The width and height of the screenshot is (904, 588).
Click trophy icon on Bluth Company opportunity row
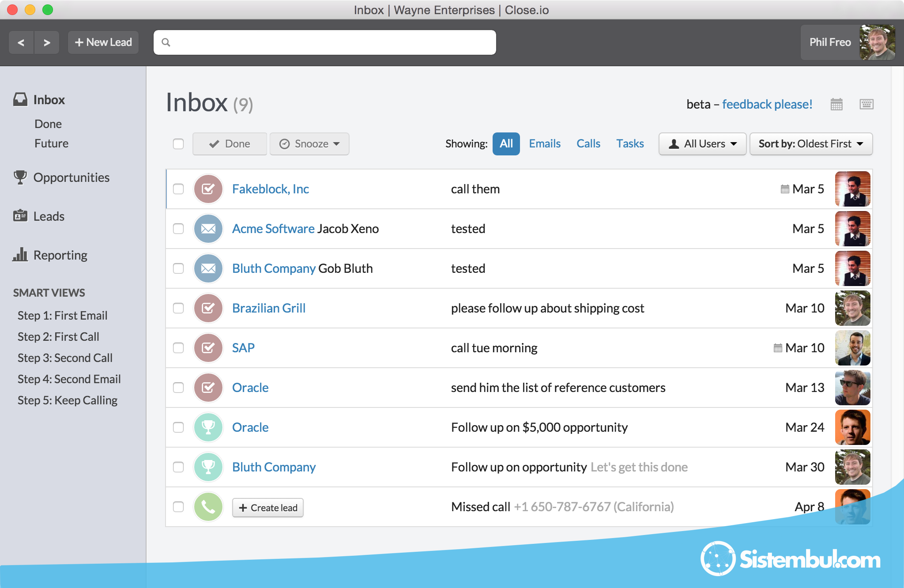(208, 467)
